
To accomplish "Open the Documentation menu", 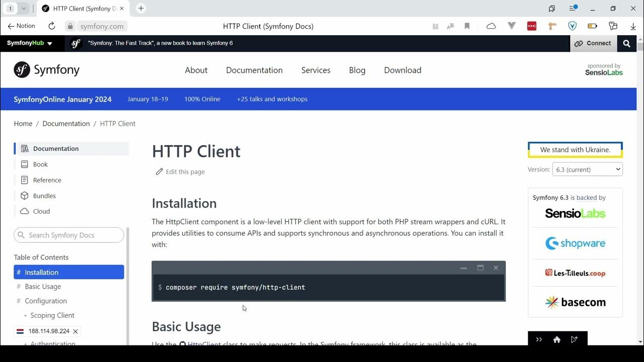I will 254,70.
